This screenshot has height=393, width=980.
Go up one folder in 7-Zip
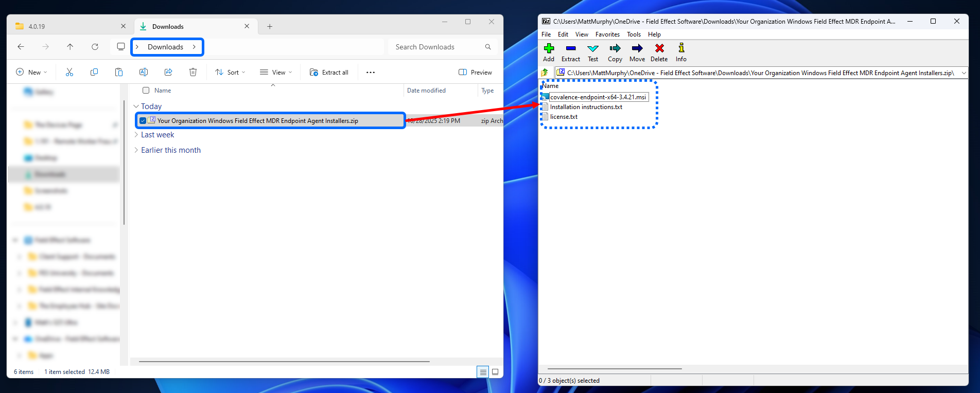[545, 73]
